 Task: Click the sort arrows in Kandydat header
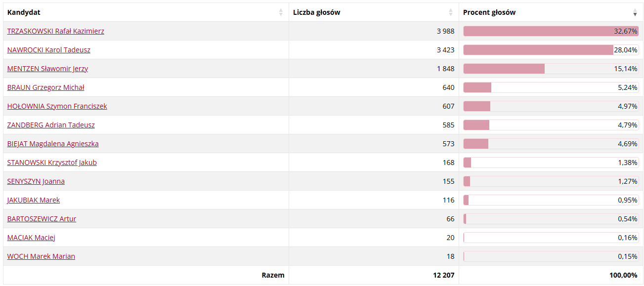point(281,12)
